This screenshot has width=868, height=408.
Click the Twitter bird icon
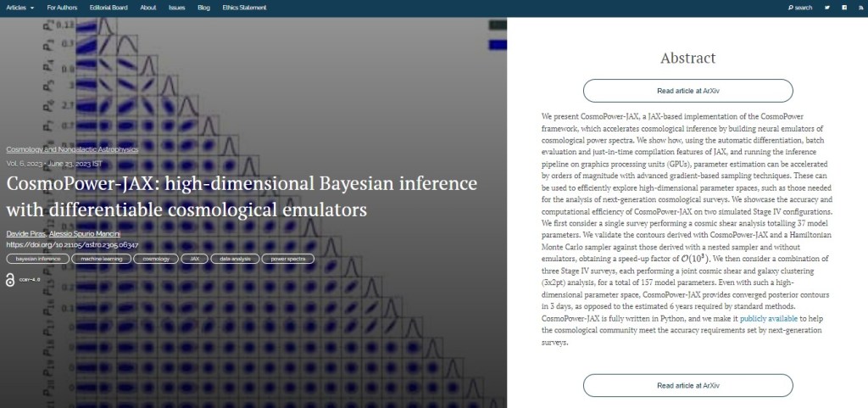pos(826,8)
